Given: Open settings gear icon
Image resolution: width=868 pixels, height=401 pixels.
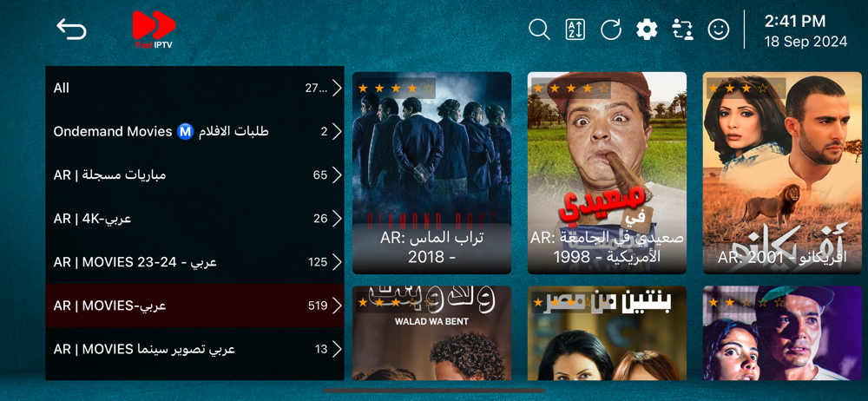Looking at the screenshot, I should (647, 30).
